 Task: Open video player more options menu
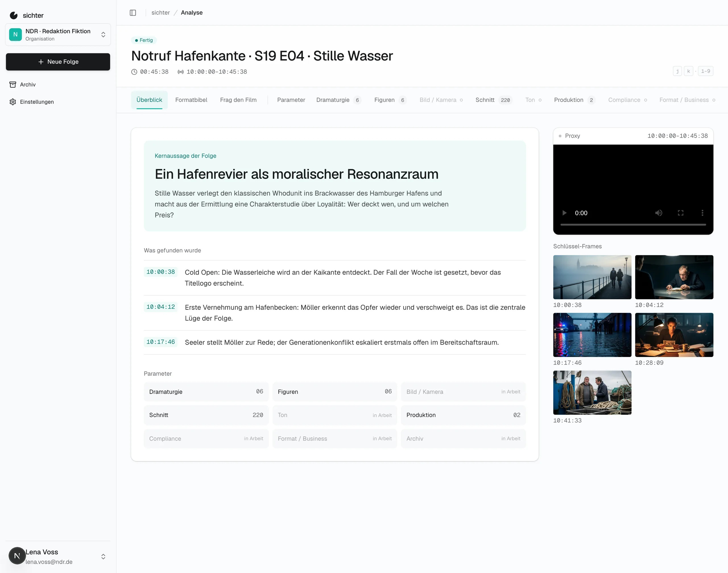(702, 213)
